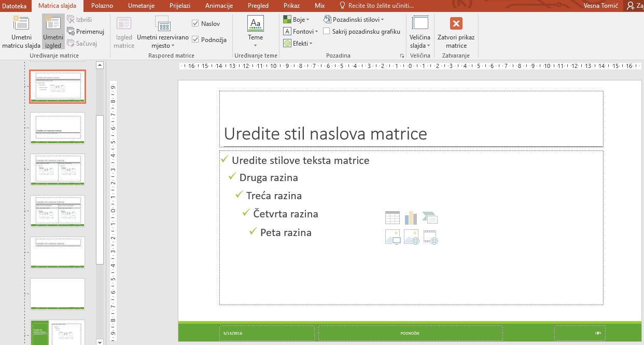This screenshot has width=644, height=345.
Task: Click the insert table icon in placeholder
Action: click(393, 218)
